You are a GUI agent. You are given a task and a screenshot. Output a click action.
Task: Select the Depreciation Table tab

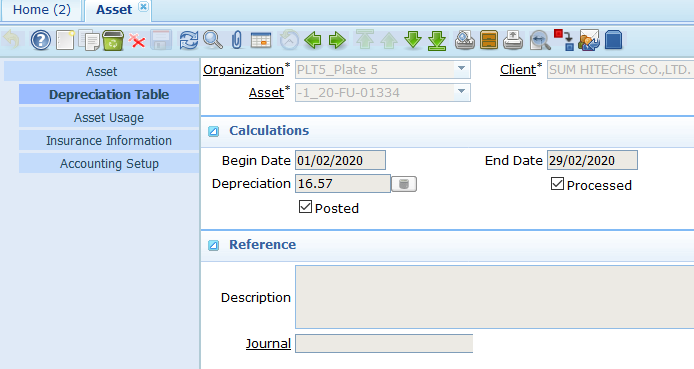(109, 94)
